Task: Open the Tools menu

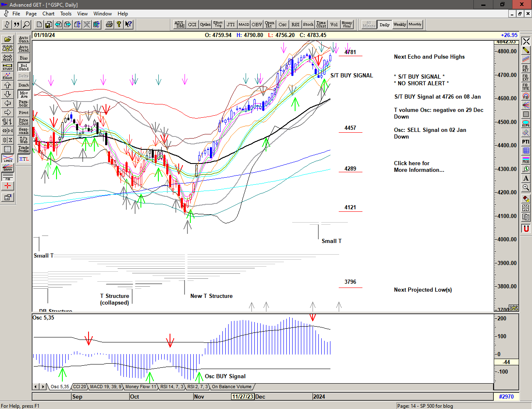Action: click(x=66, y=14)
